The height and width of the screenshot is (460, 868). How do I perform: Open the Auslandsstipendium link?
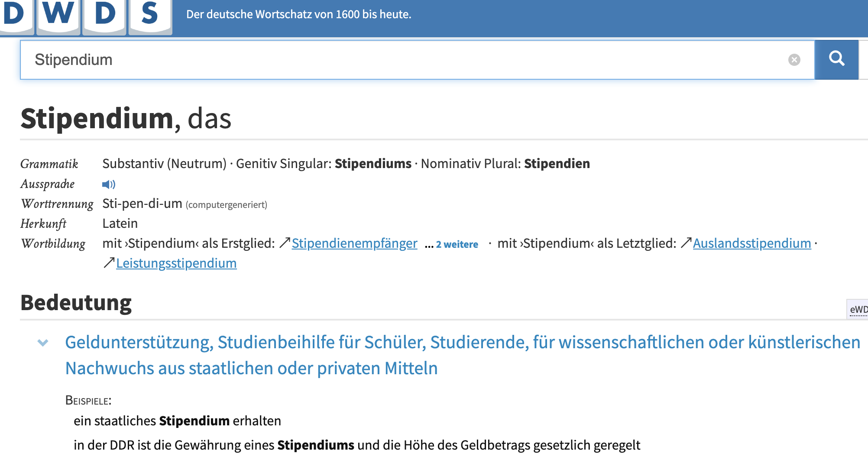[x=751, y=243]
